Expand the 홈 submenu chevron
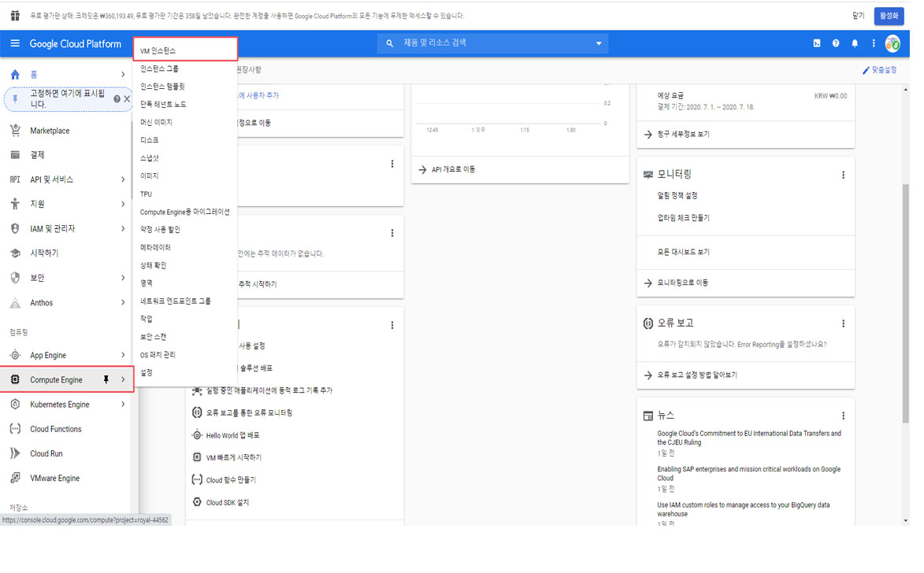This screenshot has height=573, width=924. 123,74
